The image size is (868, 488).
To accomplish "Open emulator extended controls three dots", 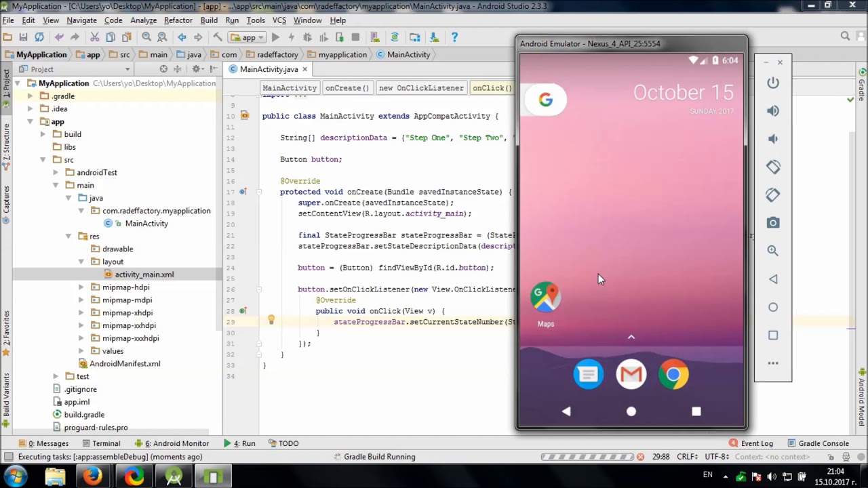I will coord(772,363).
